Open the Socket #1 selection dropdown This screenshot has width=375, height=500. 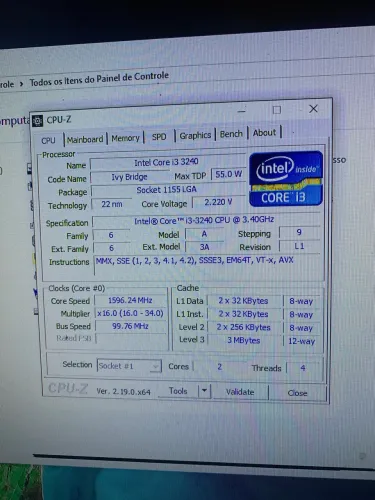point(129,366)
